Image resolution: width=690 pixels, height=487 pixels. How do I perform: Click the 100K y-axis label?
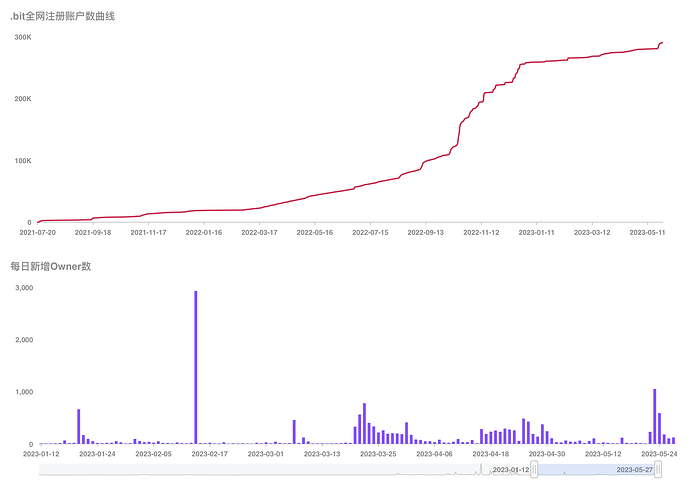pyautogui.click(x=23, y=161)
